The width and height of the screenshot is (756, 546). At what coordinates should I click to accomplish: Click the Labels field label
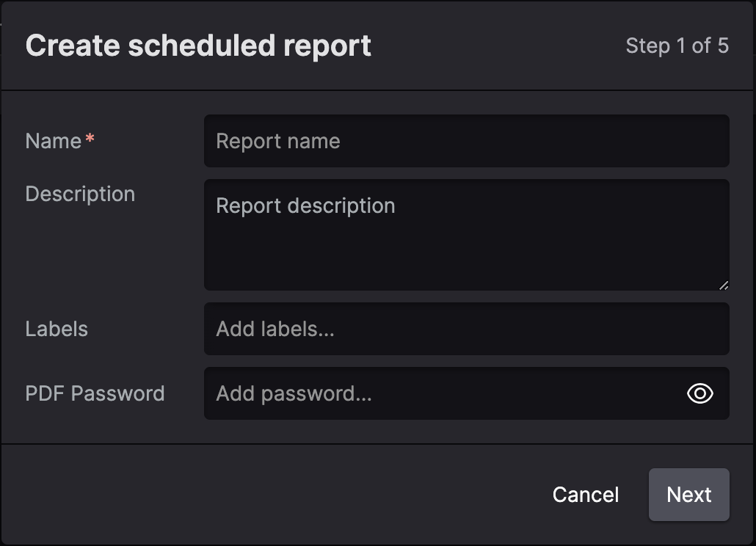[x=57, y=329]
